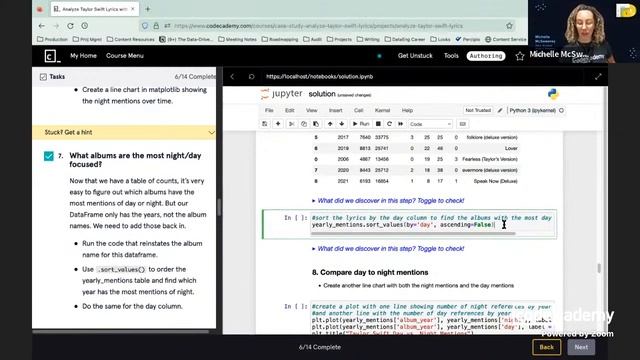Reload the browser page
The height and width of the screenshot is (360, 640).
click(x=70, y=26)
